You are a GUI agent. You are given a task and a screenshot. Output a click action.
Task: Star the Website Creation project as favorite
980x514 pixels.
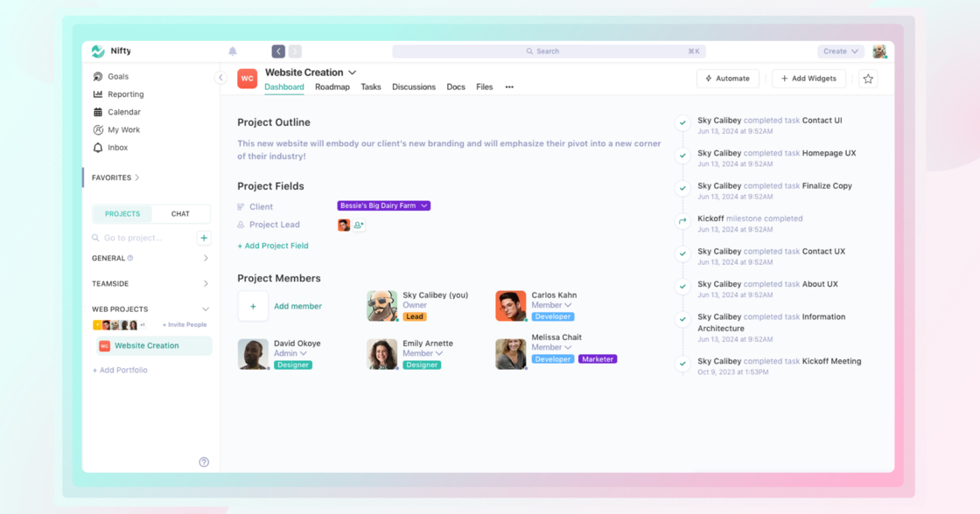coord(868,79)
